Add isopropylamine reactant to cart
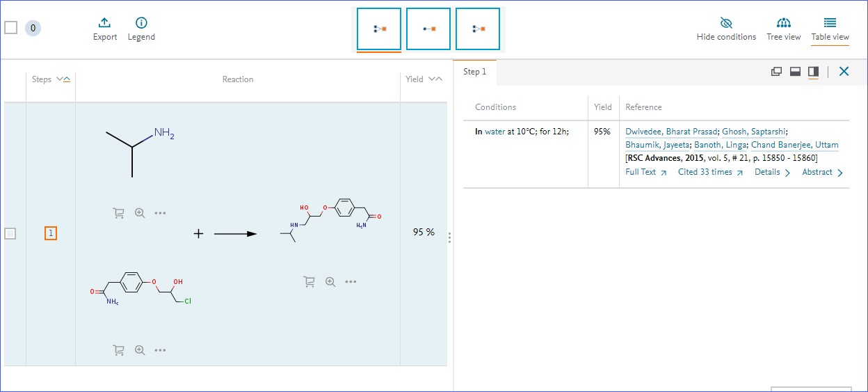Viewport: 868px width, 392px height. pyautogui.click(x=118, y=213)
